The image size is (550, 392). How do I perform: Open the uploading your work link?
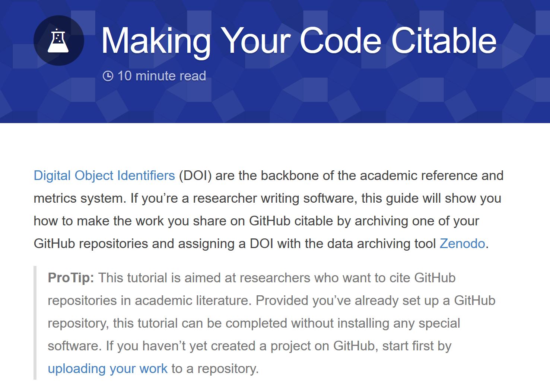[x=108, y=369]
